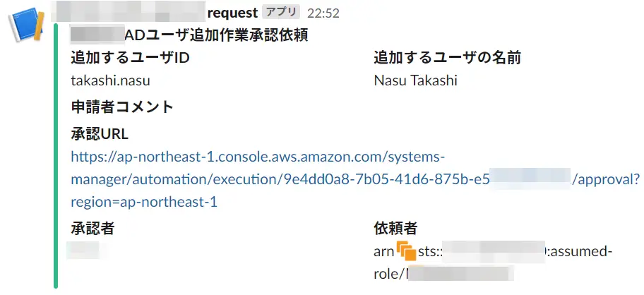Open the 22:52 message timestamp
This screenshot has width=644, height=295.
point(323,13)
